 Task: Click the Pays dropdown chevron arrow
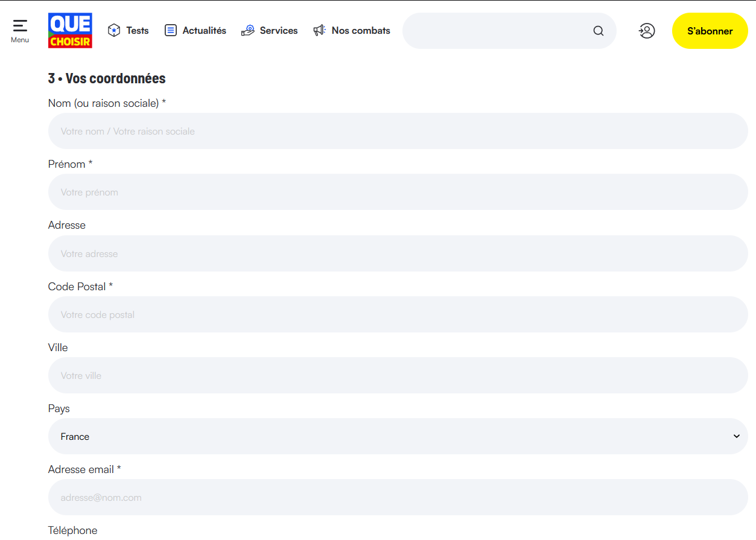pyautogui.click(x=736, y=436)
